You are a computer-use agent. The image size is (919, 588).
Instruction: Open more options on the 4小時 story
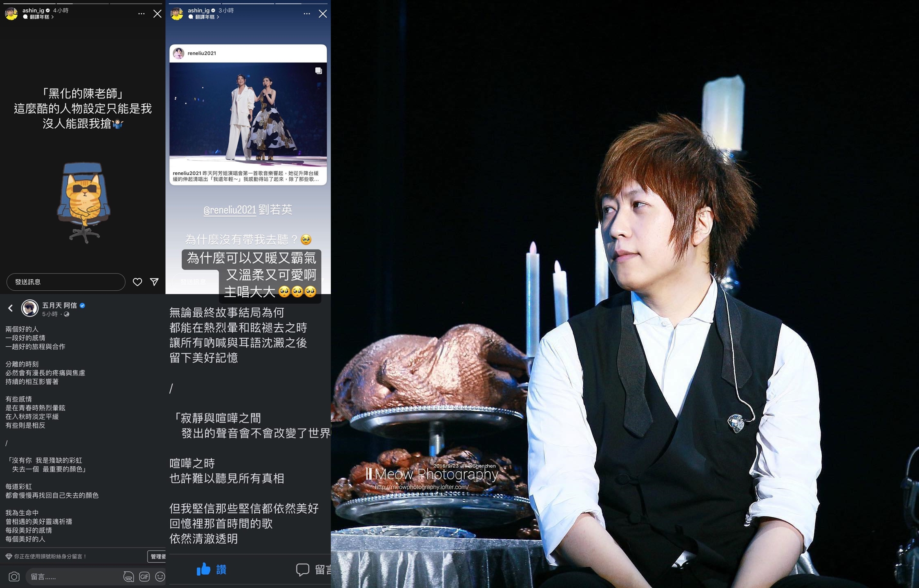141,14
